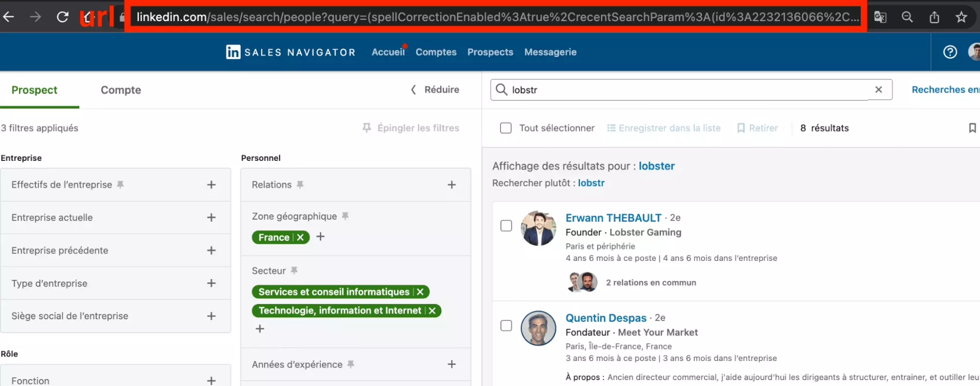Check the Tout sélectionner checkbox
Screen dimensions: 980x386
505,128
